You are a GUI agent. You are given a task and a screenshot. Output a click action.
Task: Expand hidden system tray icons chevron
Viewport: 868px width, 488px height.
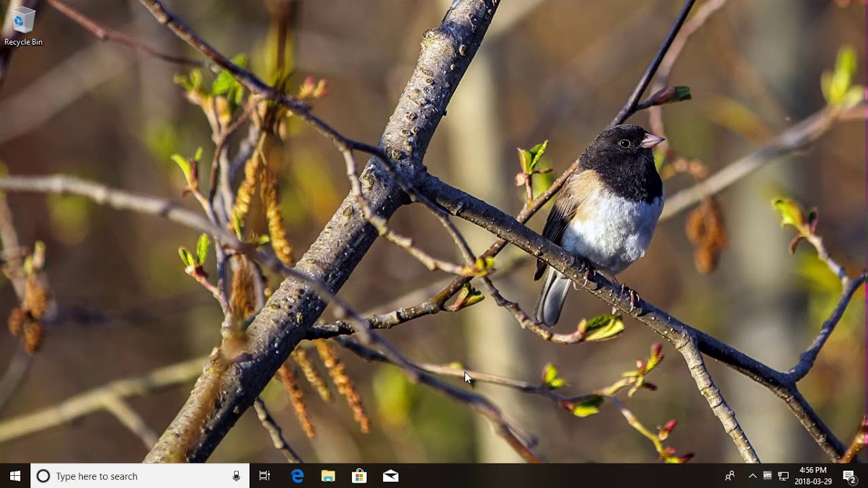(752, 476)
